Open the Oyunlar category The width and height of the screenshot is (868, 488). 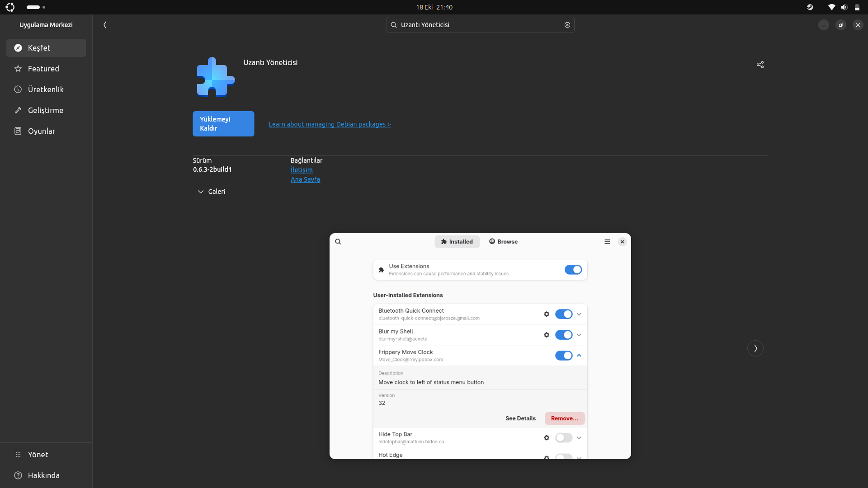click(x=42, y=131)
